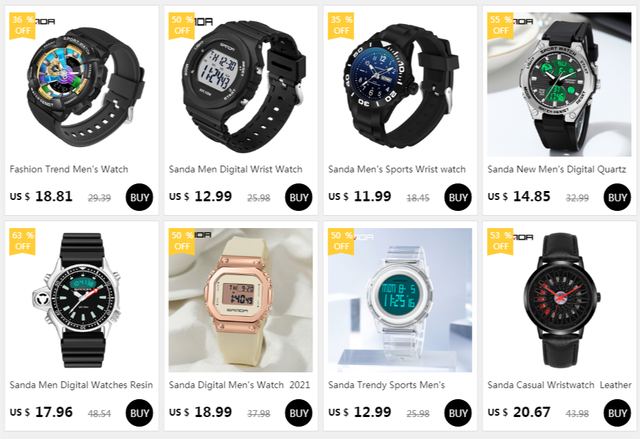Open Sanda Casual Wristwatch Leather title link
The image size is (640, 439).
coord(559,385)
